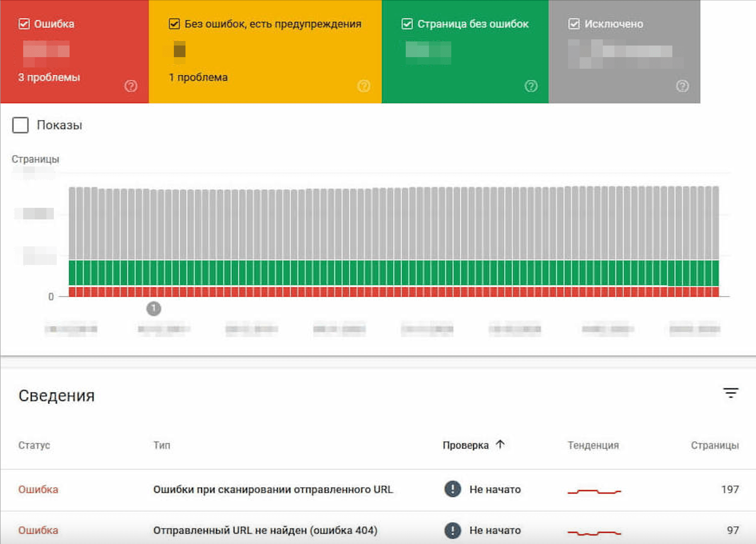Open row Отправленный URL не найден (ошибка 404)
This screenshot has width=756, height=544.
pyautogui.click(x=378, y=527)
